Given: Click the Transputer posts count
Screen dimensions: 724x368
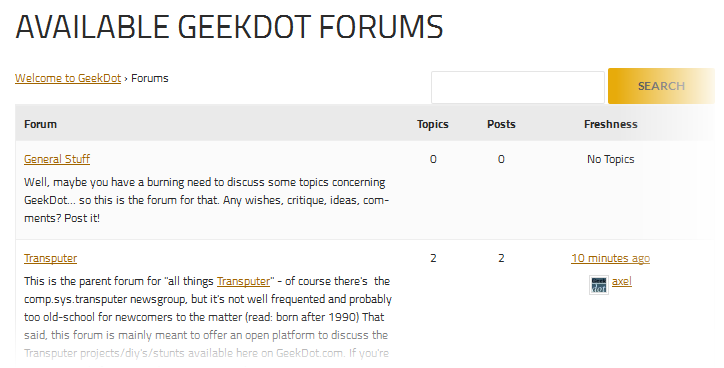Looking at the screenshot, I should (501, 258).
